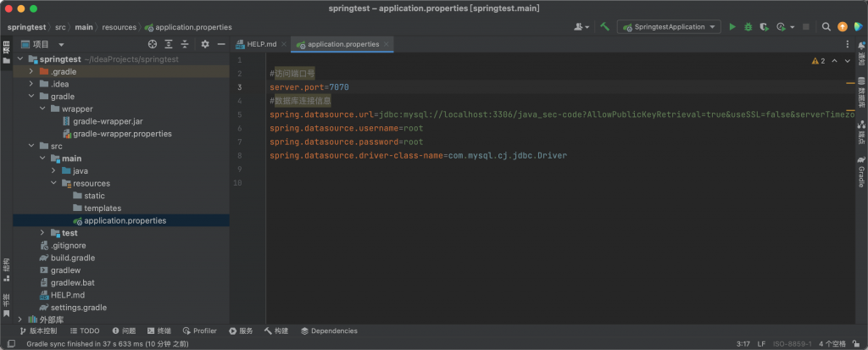Click 4 个空格 indent setting
Screen dimensions: 868x350
click(832, 344)
